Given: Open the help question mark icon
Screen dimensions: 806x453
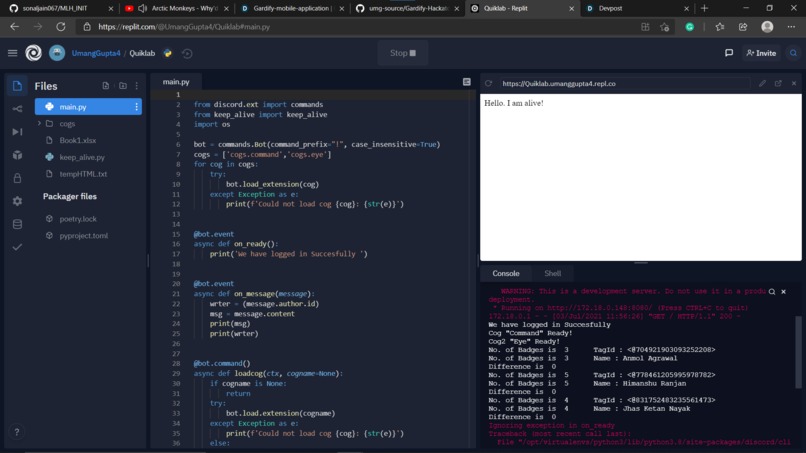Looking at the screenshot, I should [x=16, y=432].
